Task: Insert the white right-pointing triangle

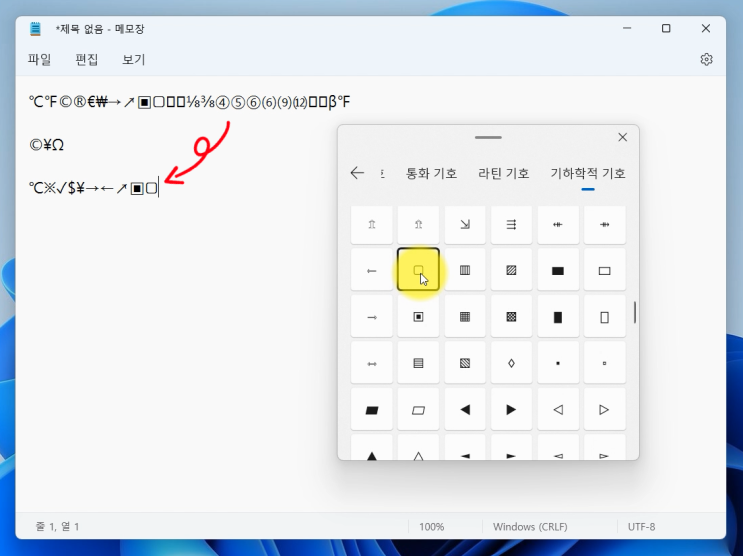Action: (x=605, y=410)
